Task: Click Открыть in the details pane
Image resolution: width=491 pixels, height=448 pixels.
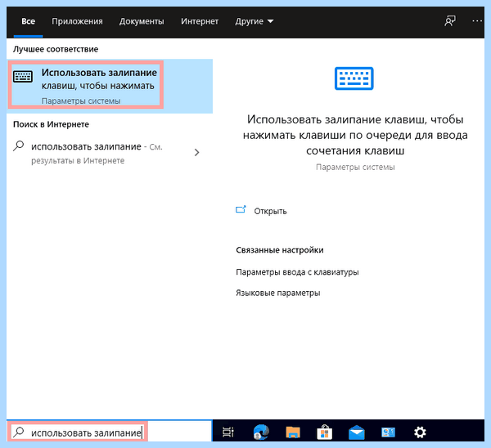Action: pos(270,211)
